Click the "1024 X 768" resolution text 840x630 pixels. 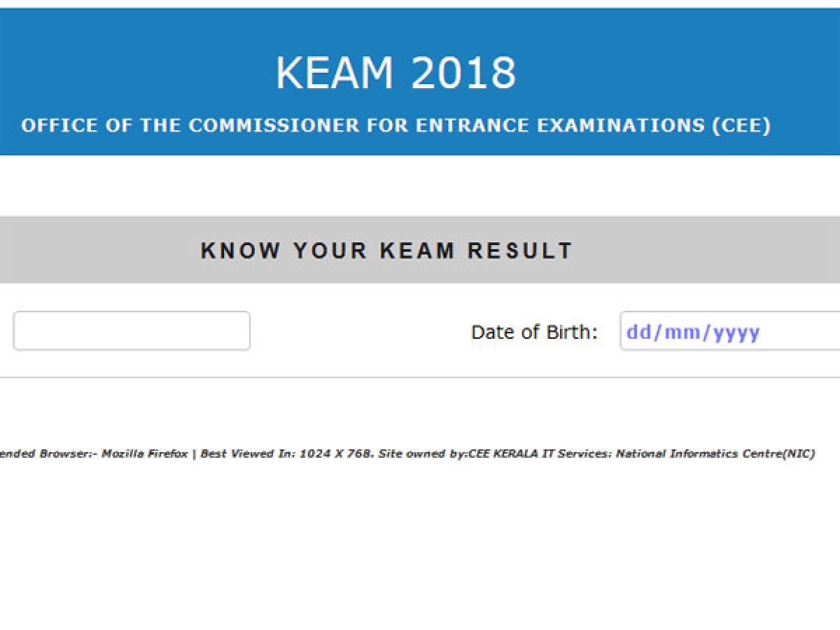click(x=333, y=454)
